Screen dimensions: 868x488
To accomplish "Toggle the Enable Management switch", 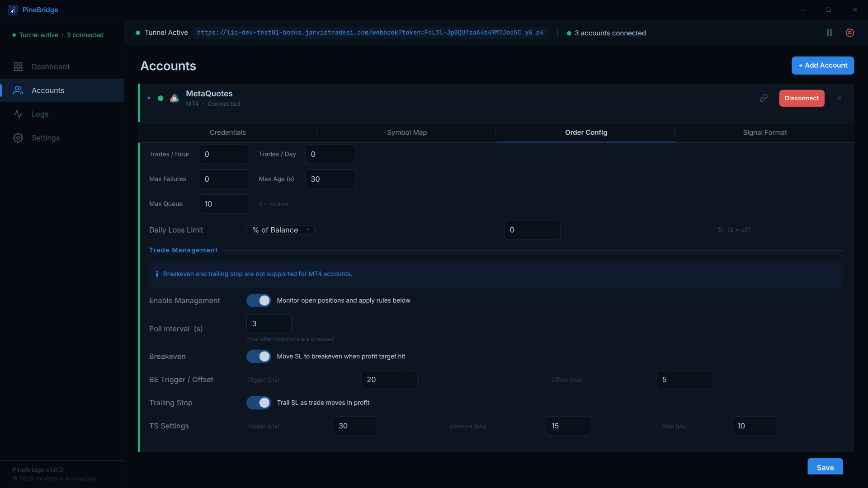I will point(259,300).
